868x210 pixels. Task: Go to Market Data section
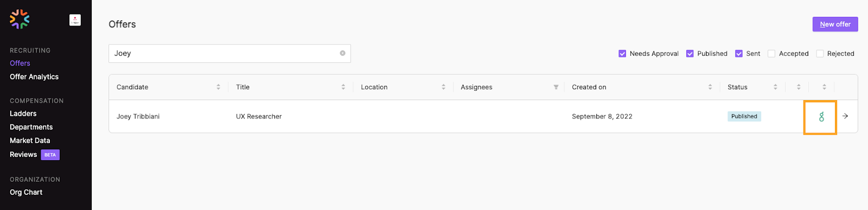pos(30,141)
